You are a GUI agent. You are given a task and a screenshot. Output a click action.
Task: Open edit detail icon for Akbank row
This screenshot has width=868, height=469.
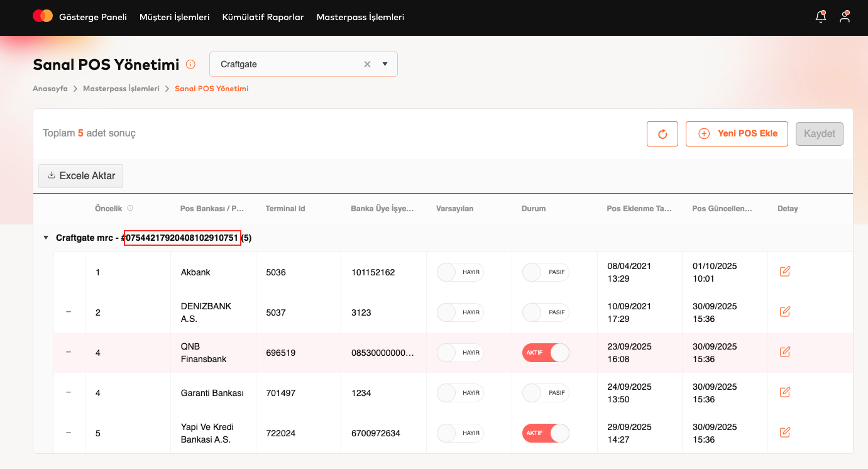click(784, 272)
